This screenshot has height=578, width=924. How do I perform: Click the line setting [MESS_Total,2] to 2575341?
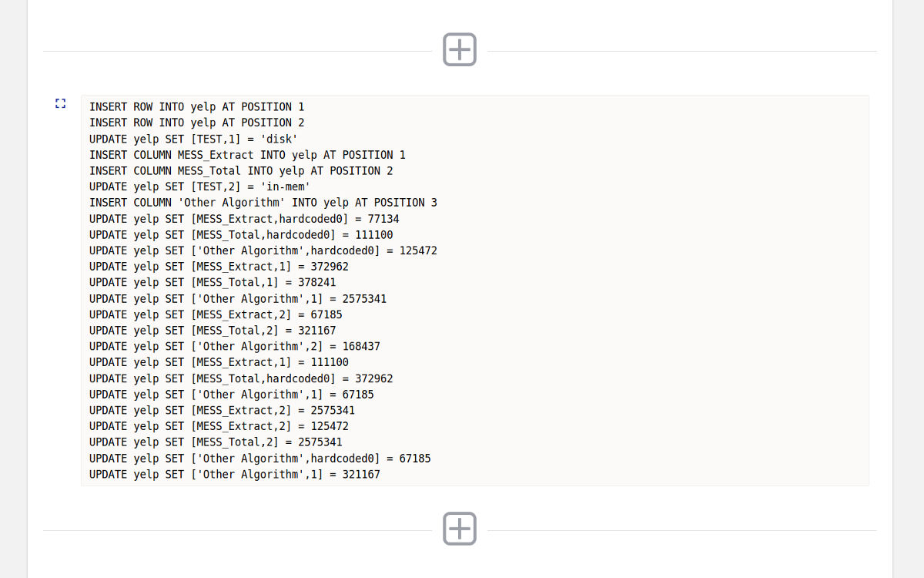[216, 442]
